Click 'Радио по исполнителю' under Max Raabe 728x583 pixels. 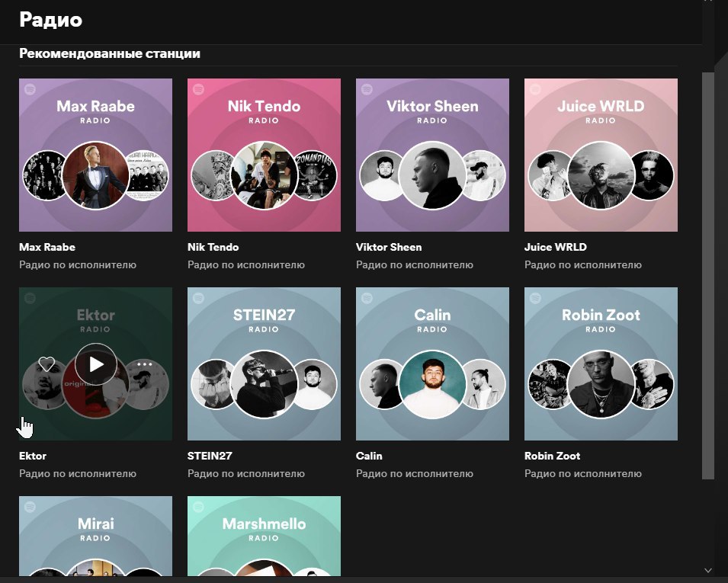coord(78,265)
